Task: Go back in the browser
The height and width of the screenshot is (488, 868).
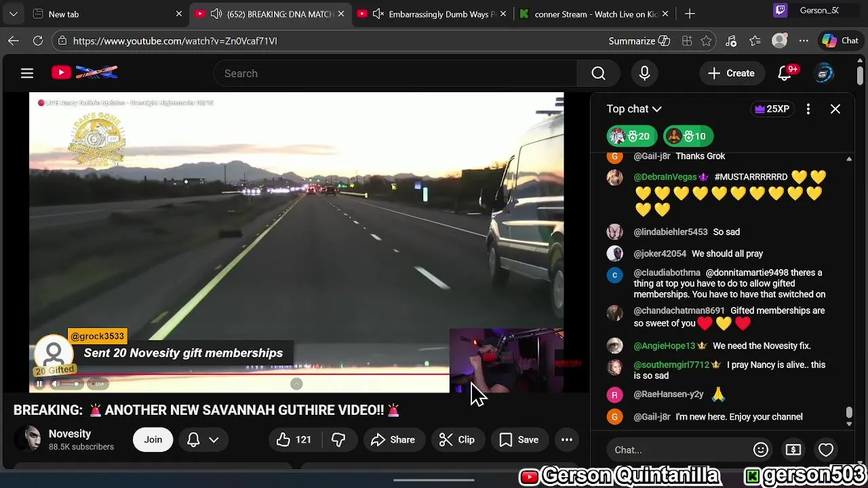Action: [14, 41]
